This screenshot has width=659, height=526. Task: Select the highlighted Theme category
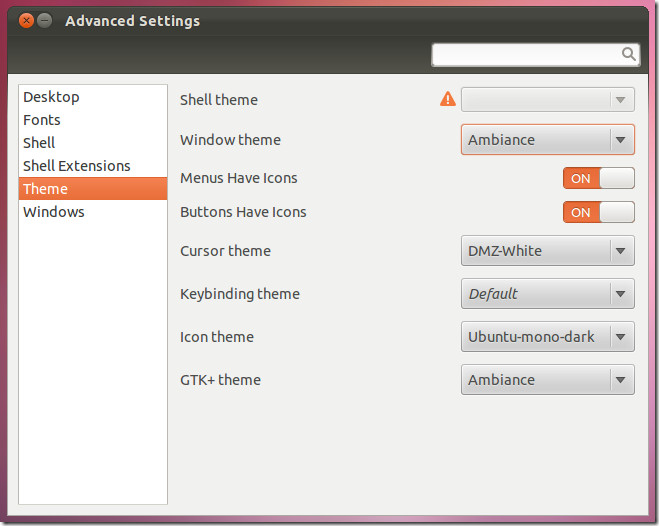[x=93, y=189]
